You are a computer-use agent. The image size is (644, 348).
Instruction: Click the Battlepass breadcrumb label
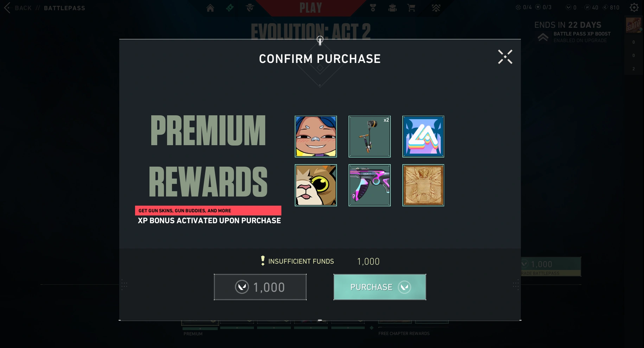tap(65, 8)
